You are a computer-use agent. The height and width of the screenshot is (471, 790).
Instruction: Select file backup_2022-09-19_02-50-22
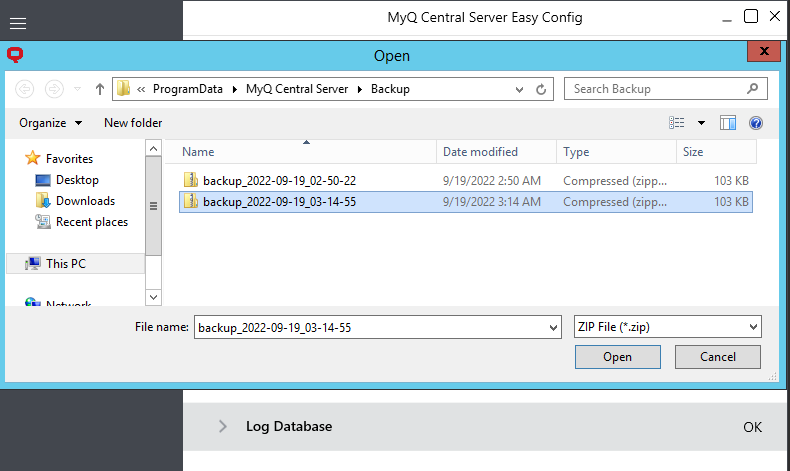[x=279, y=180]
